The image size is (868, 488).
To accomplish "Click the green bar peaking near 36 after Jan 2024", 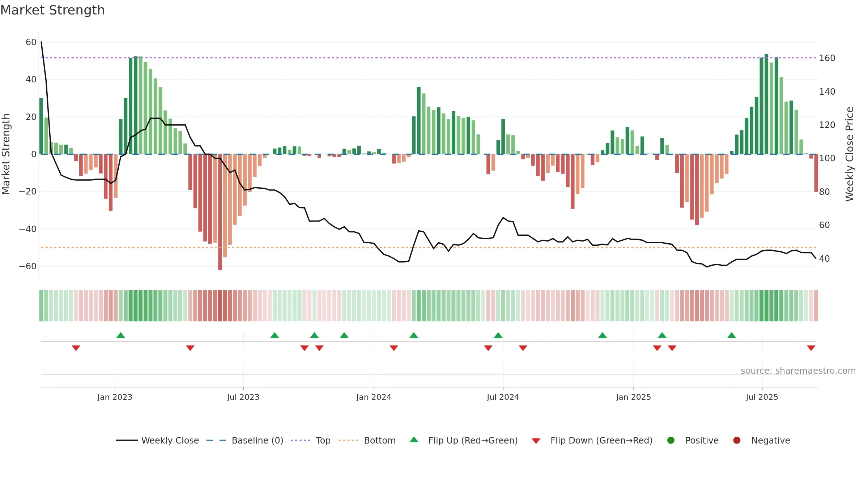I will (x=419, y=120).
